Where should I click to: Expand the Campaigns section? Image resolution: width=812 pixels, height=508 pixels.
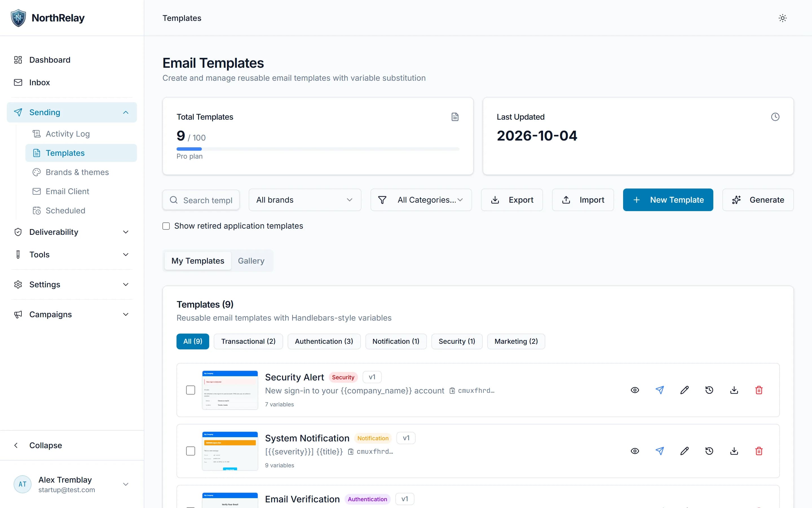coord(72,314)
